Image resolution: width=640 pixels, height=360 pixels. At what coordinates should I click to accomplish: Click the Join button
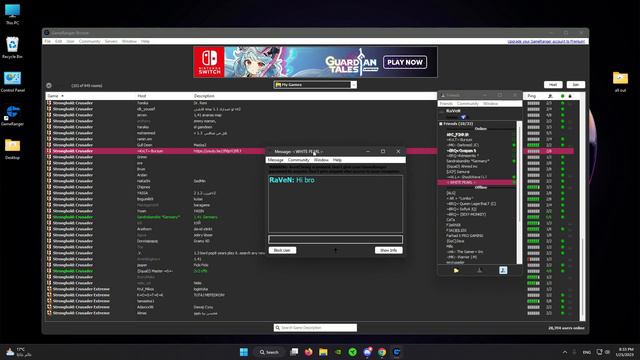(576, 84)
